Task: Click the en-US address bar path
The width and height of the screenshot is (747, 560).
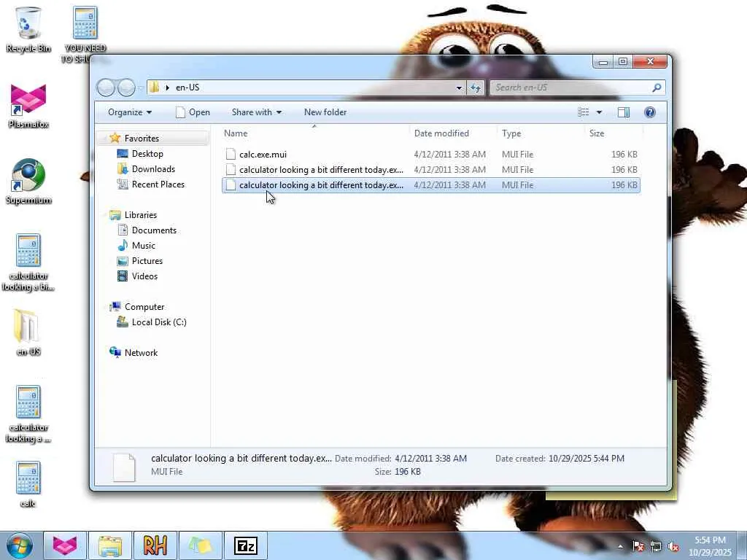Action: coord(187,87)
